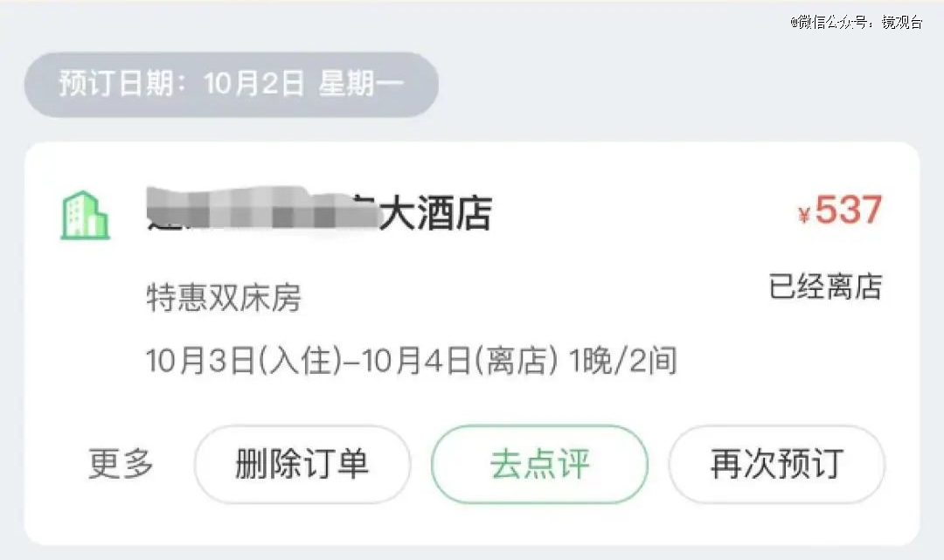
Task: Open the hotel name ending in 大酒店
Action: (x=319, y=213)
